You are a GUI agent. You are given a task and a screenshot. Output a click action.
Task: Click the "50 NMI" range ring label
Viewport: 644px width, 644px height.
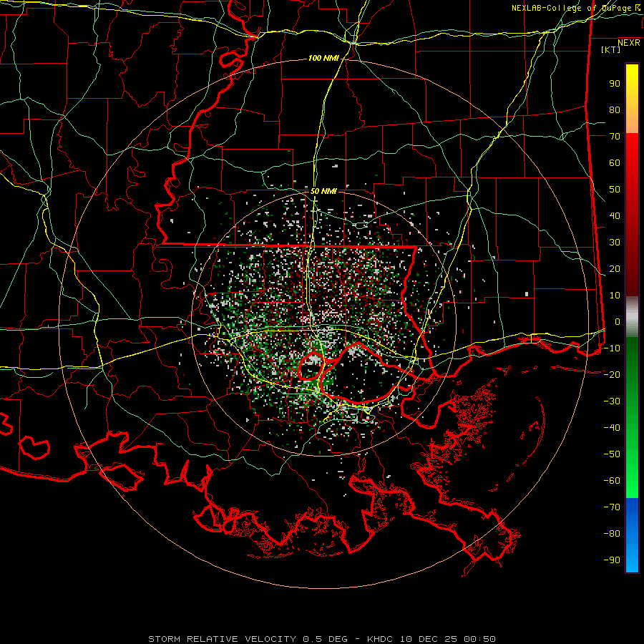[x=323, y=191]
